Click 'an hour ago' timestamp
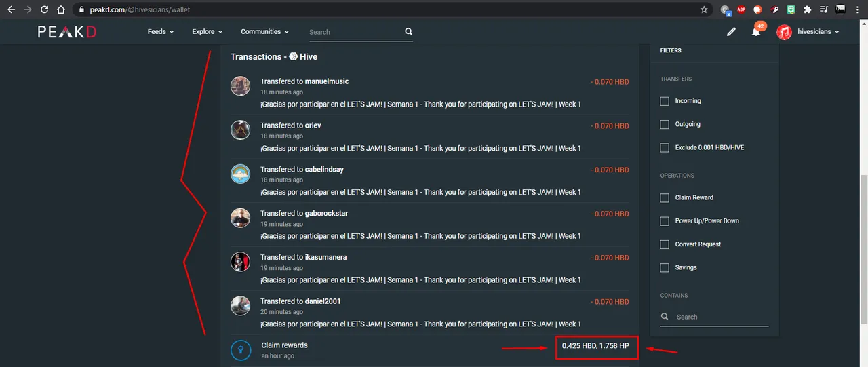The height and width of the screenshot is (367, 868). 278,356
